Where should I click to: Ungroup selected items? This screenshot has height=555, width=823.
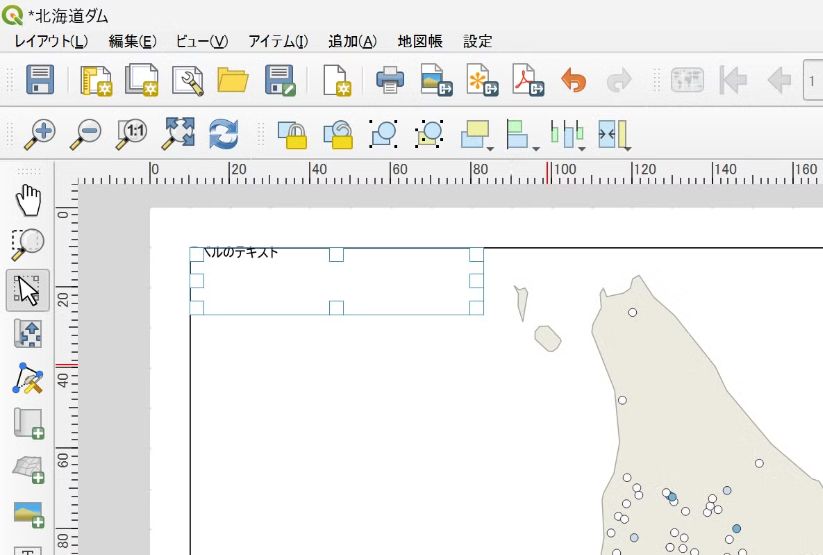point(429,134)
